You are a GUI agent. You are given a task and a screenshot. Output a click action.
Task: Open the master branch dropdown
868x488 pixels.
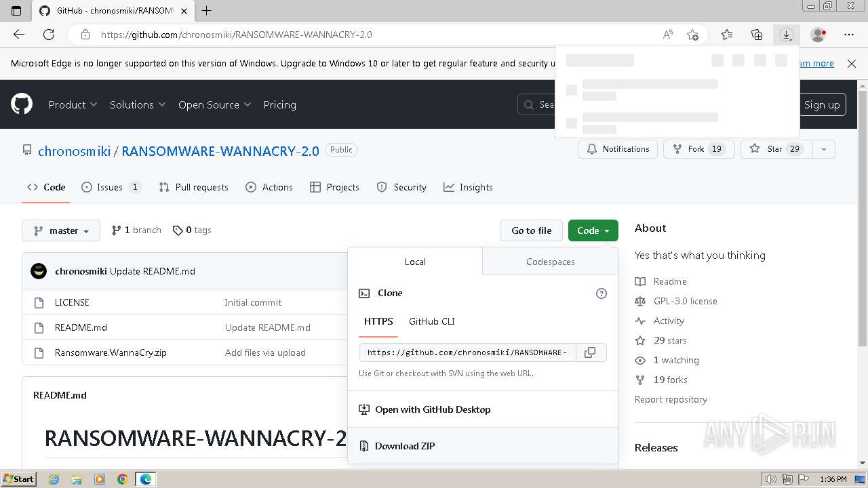(61, 230)
